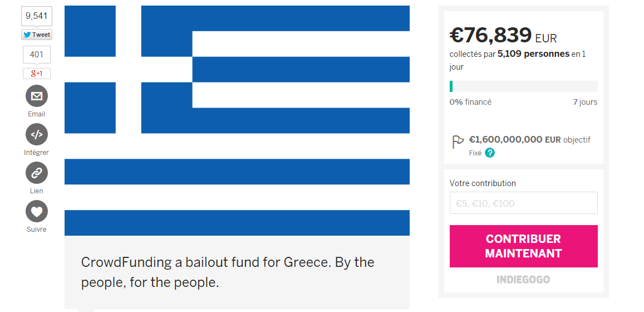This screenshot has height=312, width=644.
Task: Click the Lien label below the link icon
Action: pyautogui.click(x=37, y=191)
